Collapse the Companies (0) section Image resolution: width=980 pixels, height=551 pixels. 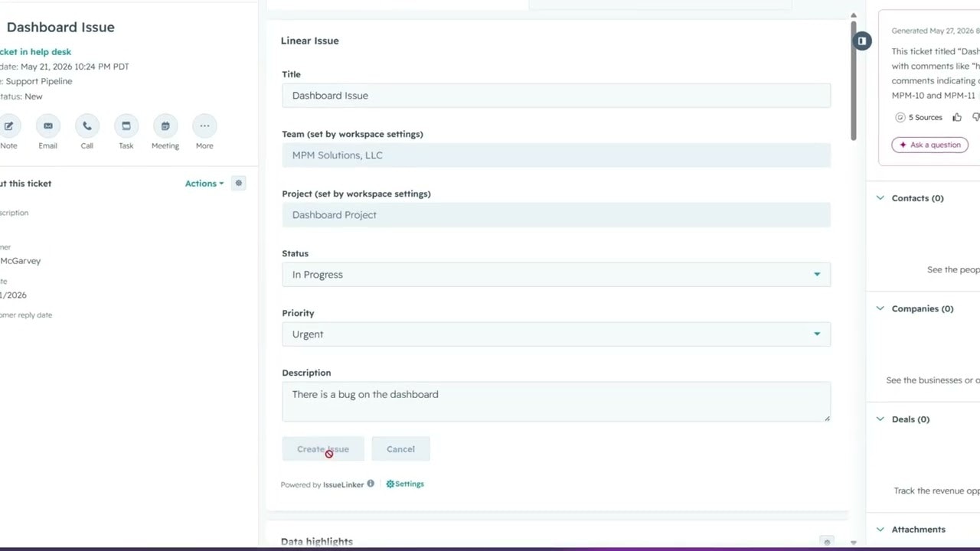[880, 308]
